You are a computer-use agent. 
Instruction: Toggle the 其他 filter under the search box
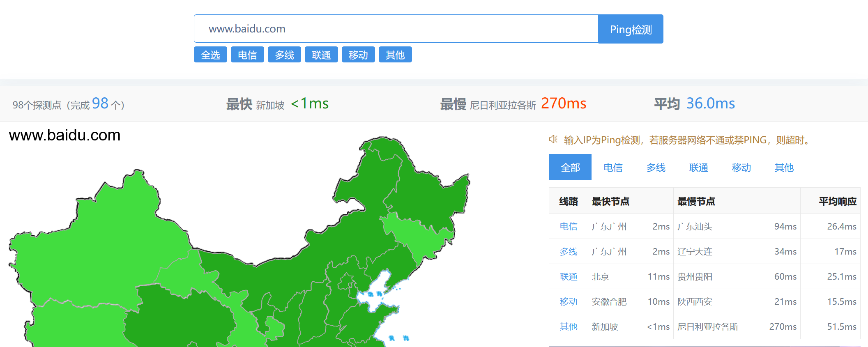click(x=395, y=55)
